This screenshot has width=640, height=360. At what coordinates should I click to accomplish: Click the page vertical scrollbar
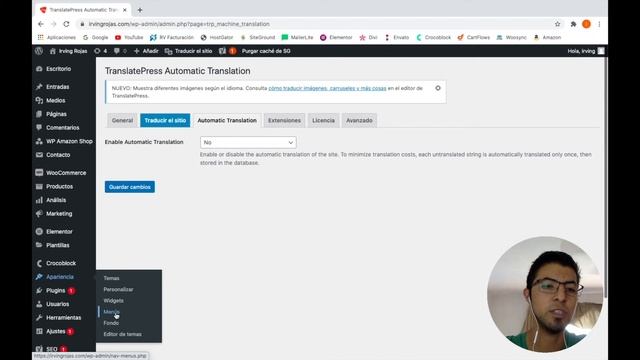(x=606, y=178)
